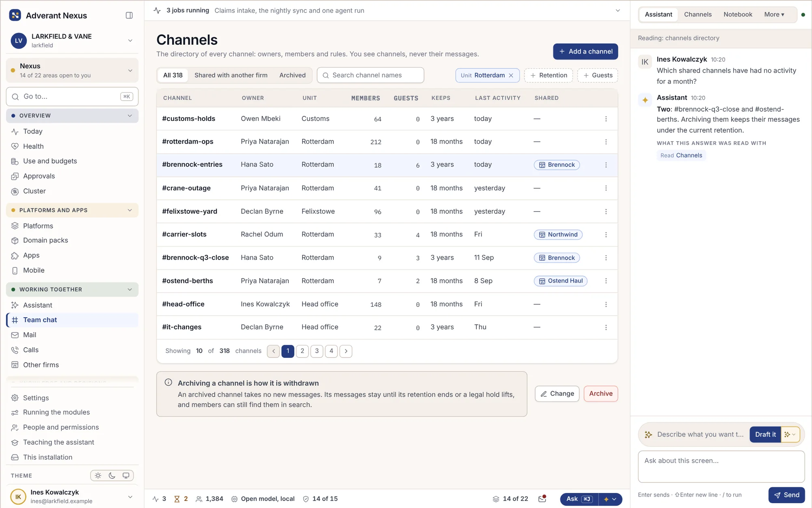Open the Ask button options dropdown

click(x=610, y=499)
